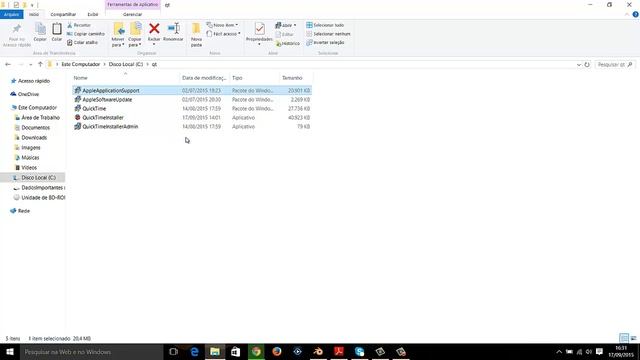The image size is (640, 360).
Task: Click the red Excluir X icon
Action: [154, 29]
